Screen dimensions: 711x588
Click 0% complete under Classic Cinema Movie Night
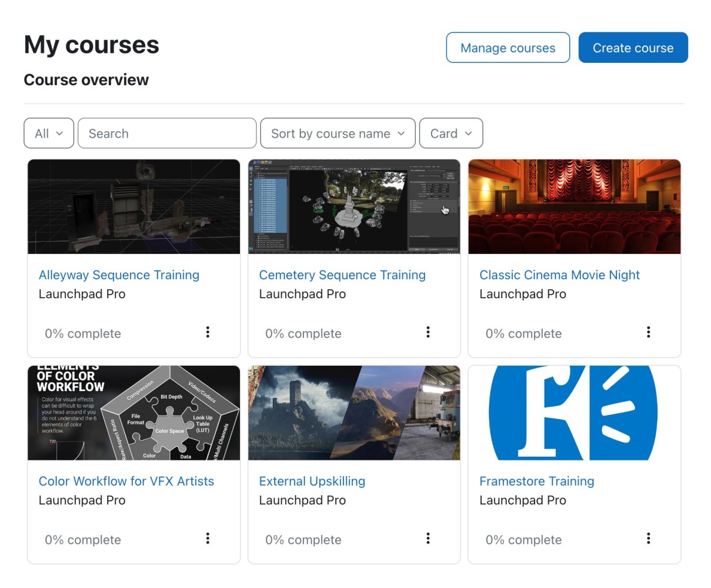click(524, 334)
